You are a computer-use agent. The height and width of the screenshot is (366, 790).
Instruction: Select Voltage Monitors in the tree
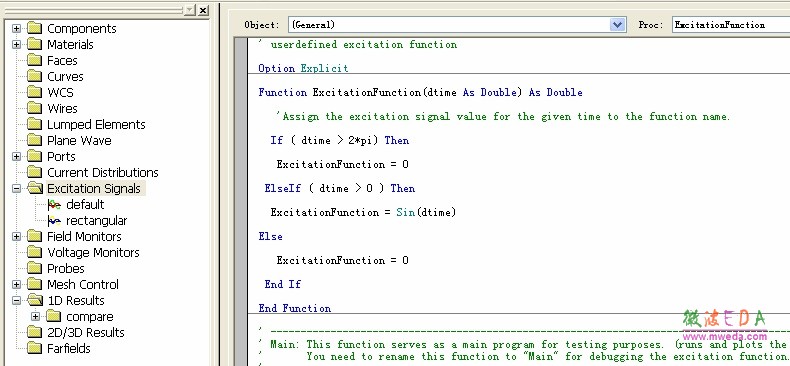tap(93, 253)
